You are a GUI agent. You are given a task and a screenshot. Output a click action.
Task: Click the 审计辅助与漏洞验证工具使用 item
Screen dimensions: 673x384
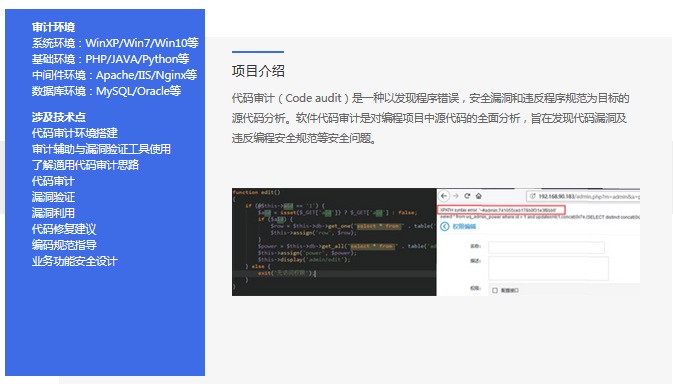101,149
